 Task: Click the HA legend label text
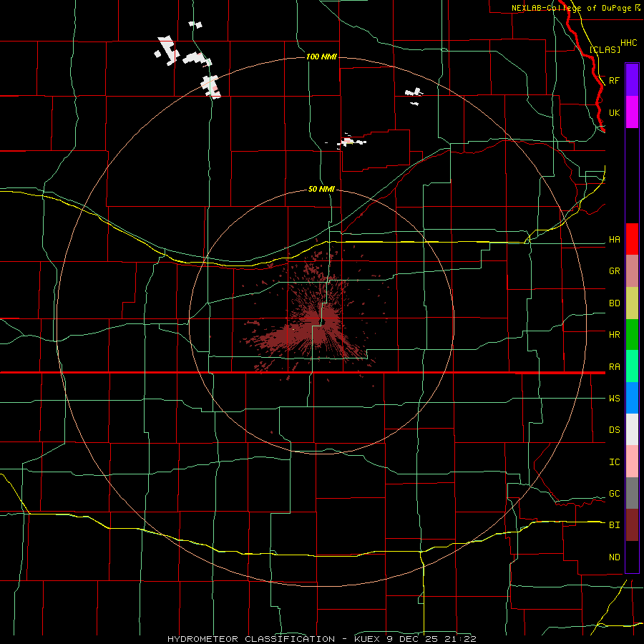tap(615, 240)
